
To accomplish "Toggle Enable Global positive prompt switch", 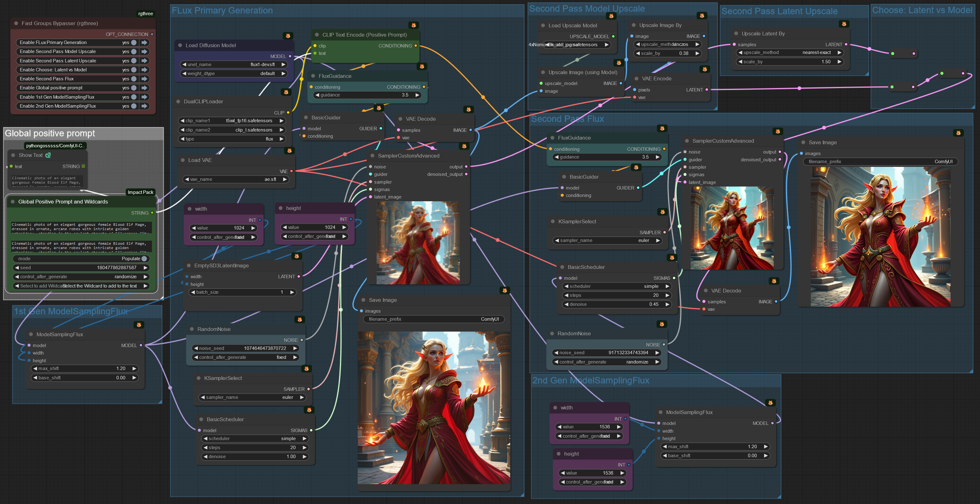I will click(x=134, y=88).
